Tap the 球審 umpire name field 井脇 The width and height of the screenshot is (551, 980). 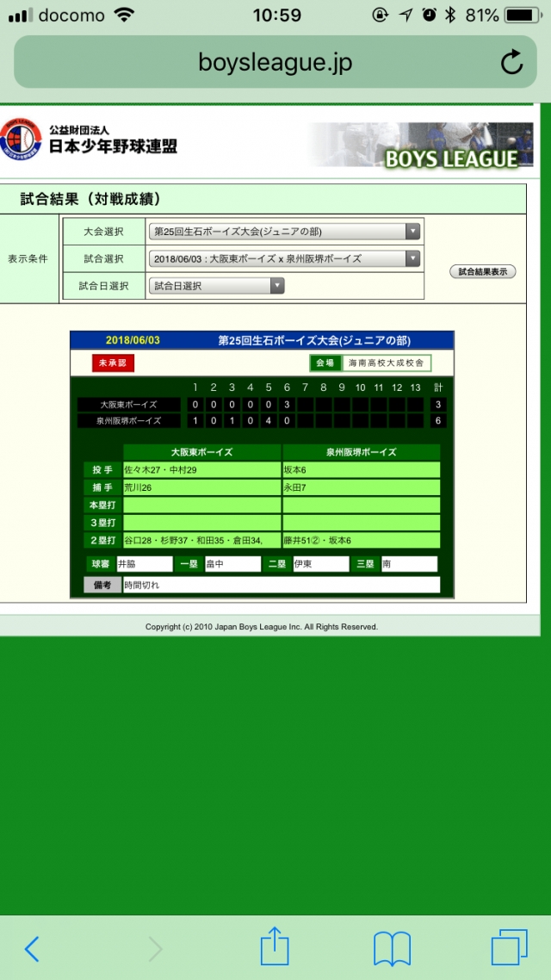144,564
